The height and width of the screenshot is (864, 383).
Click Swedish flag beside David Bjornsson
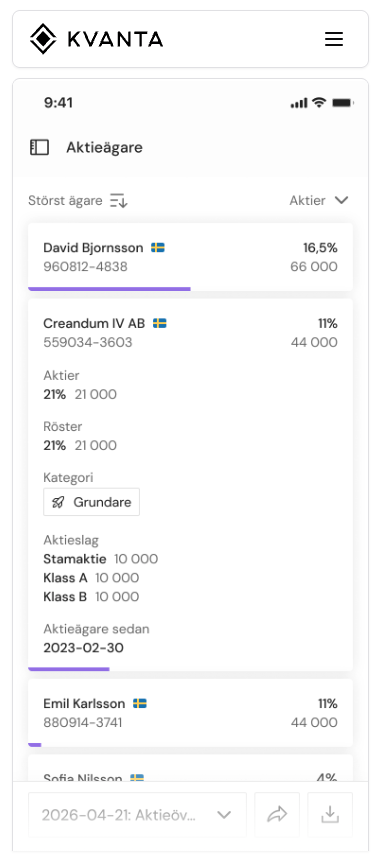pyautogui.click(x=158, y=248)
